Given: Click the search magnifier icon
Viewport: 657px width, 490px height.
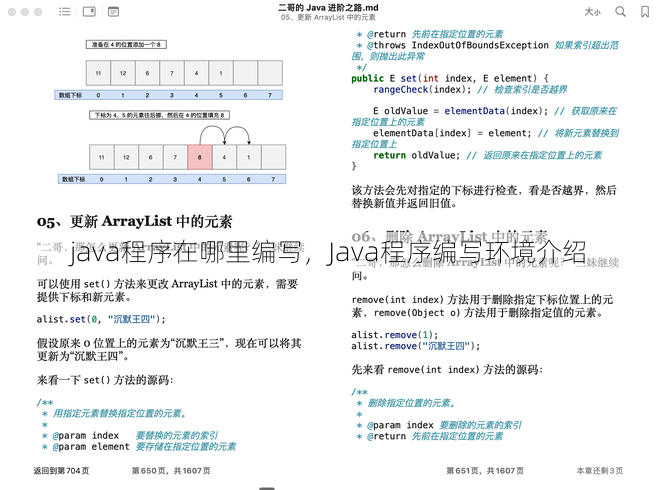Looking at the screenshot, I should point(621,12).
